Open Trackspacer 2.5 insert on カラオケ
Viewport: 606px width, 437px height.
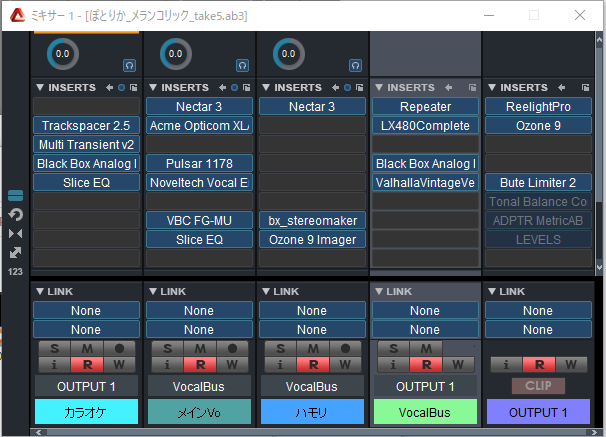86,126
